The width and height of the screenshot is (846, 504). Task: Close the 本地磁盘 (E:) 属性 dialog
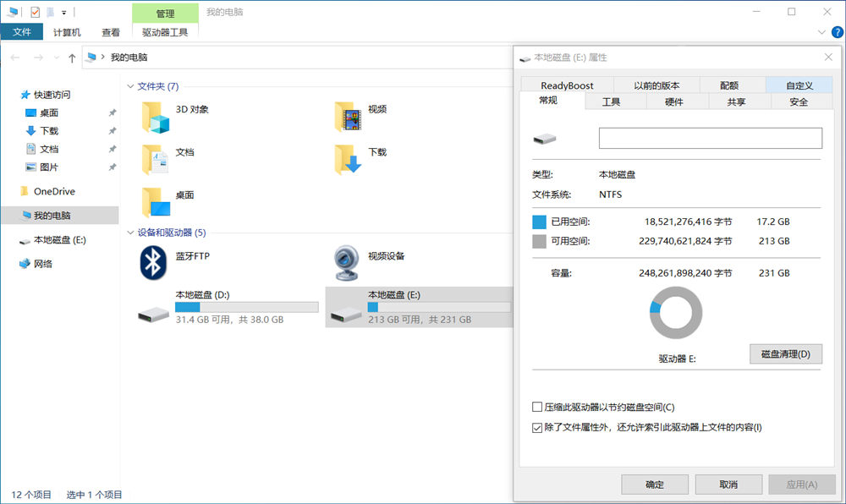(x=828, y=58)
